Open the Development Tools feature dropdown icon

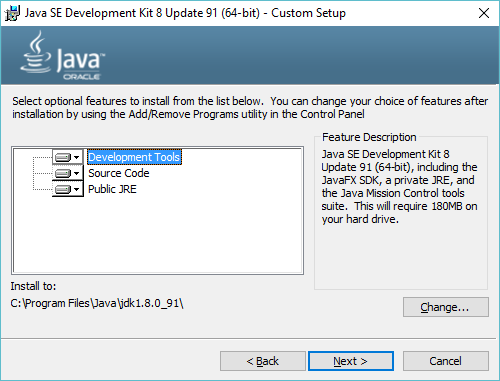pyautogui.click(x=68, y=157)
